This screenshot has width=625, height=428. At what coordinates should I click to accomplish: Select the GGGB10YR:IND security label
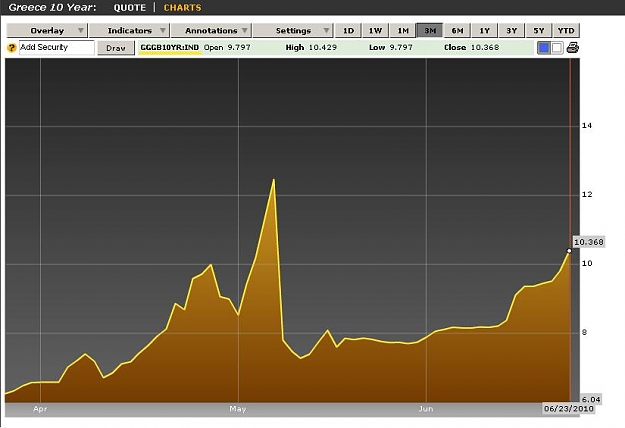[170, 47]
